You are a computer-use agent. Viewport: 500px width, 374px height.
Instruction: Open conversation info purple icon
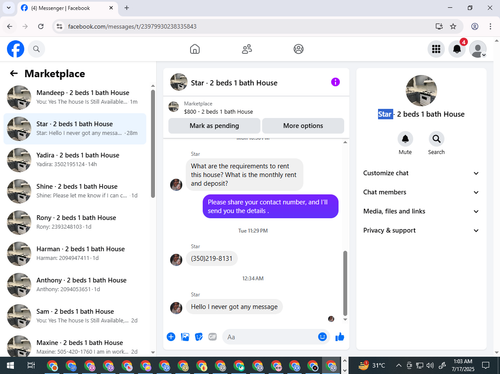click(335, 82)
